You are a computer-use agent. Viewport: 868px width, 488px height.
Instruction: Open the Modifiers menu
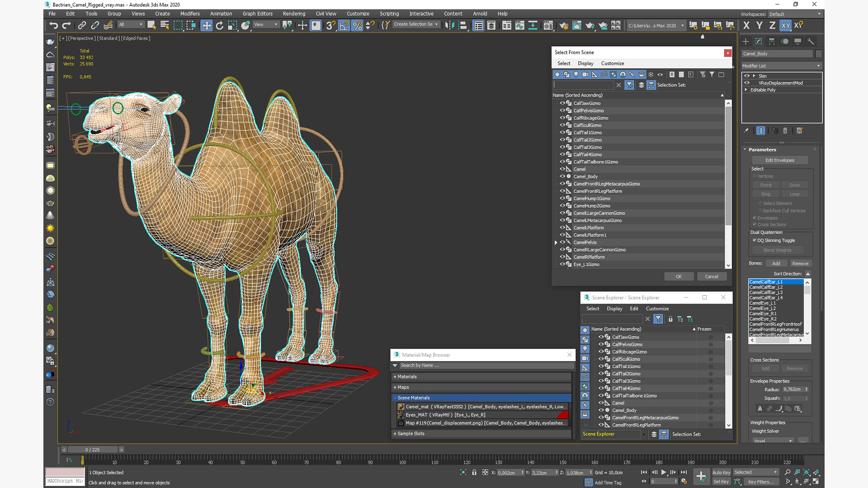[x=190, y=14]
